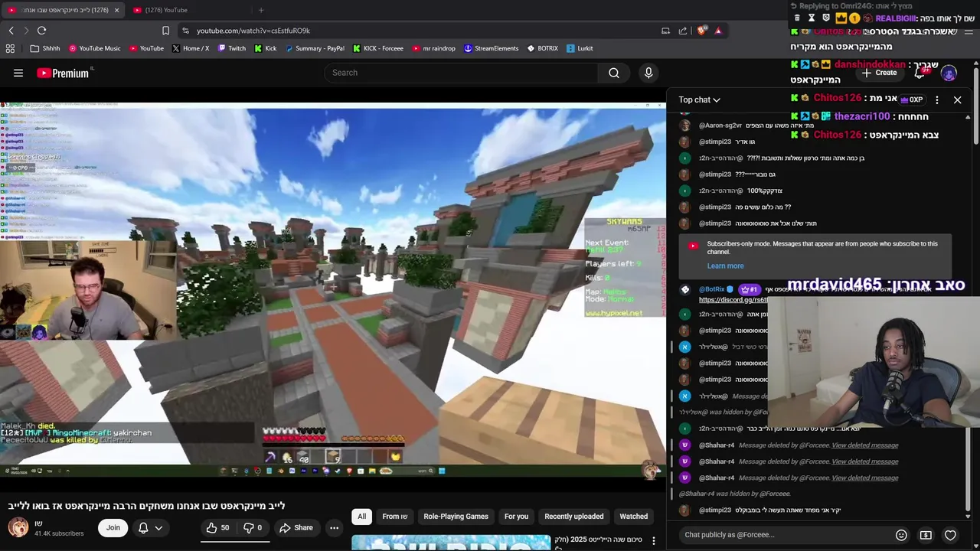Viewport: 980px width, 551px height.
Task: Click the YouTube search box
Action: tap(461, 73)
